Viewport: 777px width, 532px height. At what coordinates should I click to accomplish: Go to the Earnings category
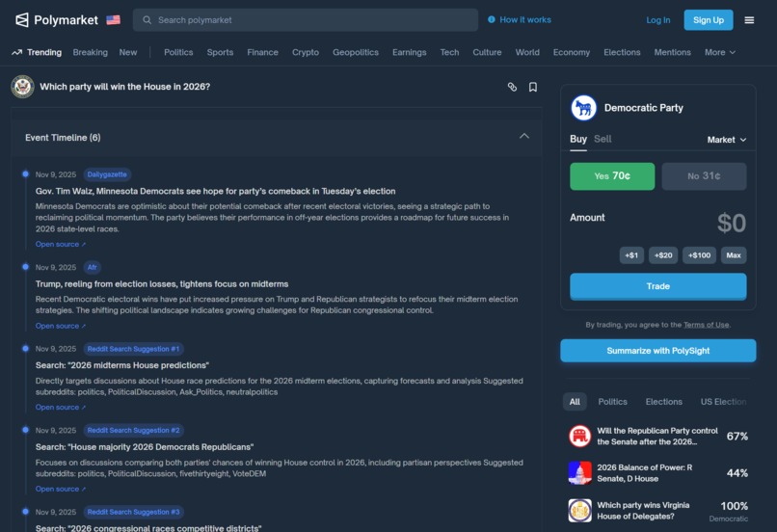410,52
